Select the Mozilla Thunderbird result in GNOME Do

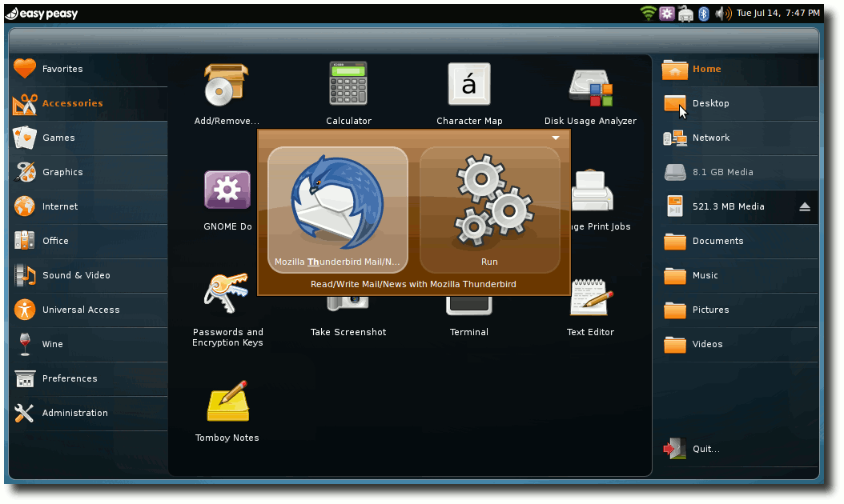(337, 210)
